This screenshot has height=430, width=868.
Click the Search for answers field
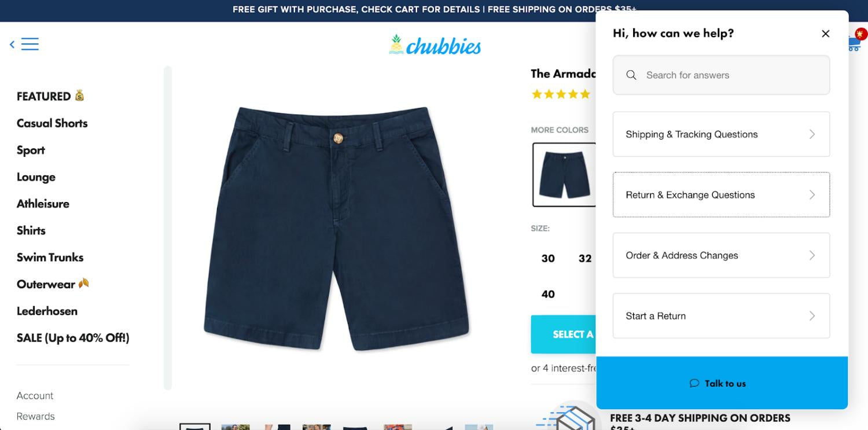[722, 75]
